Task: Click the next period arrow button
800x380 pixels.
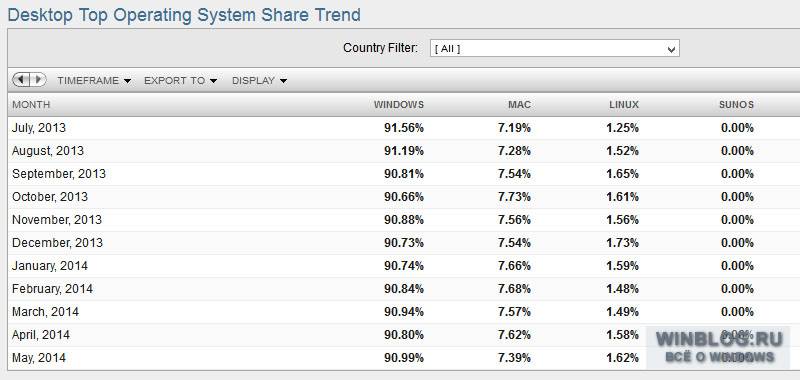Action: 38,80
